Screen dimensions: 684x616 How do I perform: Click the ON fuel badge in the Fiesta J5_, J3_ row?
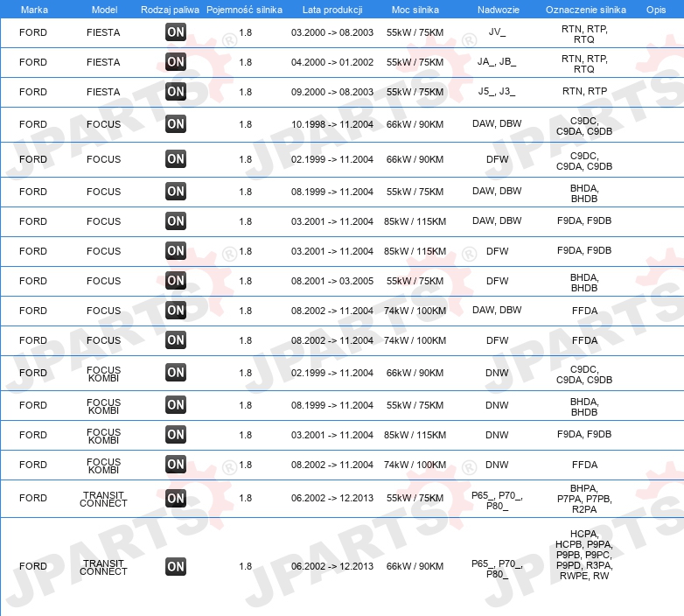pyautogui.click(x=176, y=92)
